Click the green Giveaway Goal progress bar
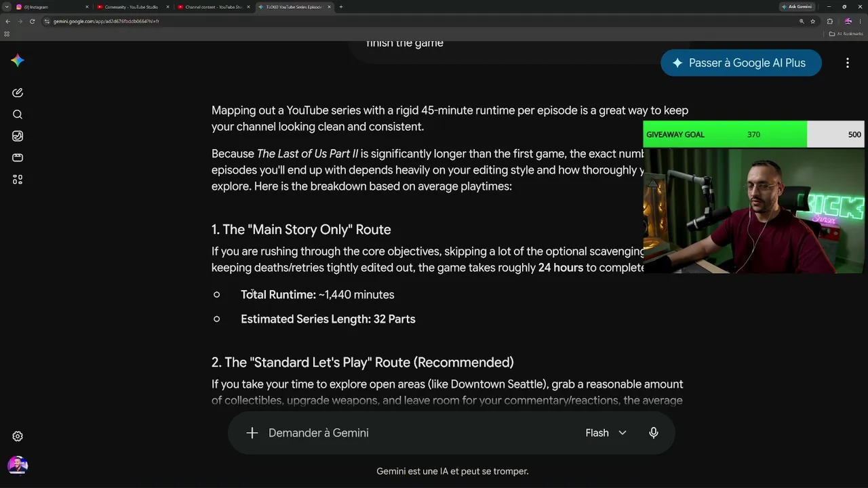Image resolution: width=868 pixels, height=488 pixels. tap(725, 134)
